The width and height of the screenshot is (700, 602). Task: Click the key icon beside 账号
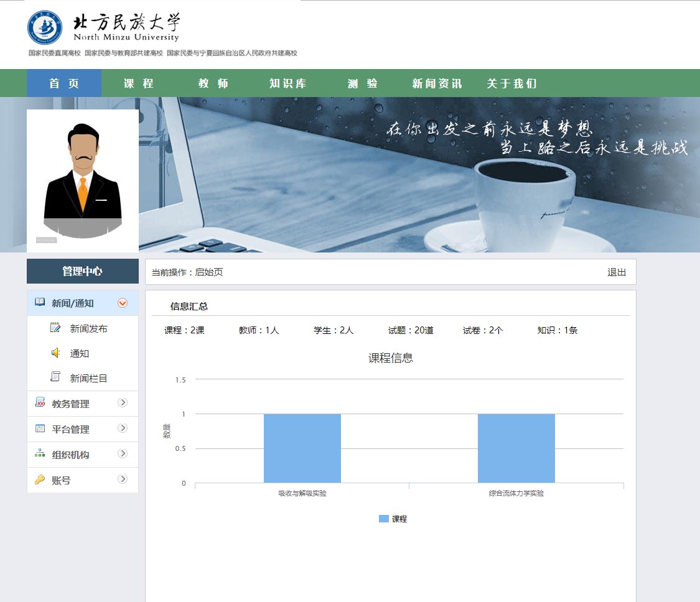click(x=40, y=479)
